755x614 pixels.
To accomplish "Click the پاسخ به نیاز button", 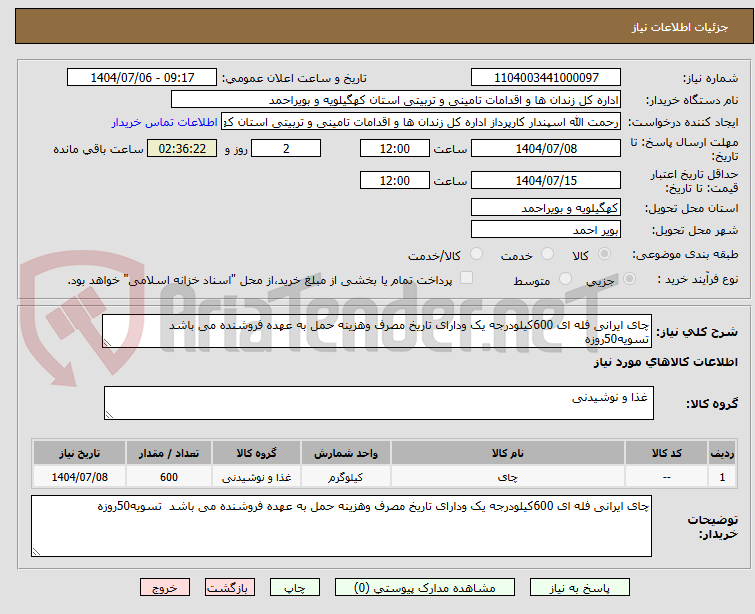I will pos(580,588).
